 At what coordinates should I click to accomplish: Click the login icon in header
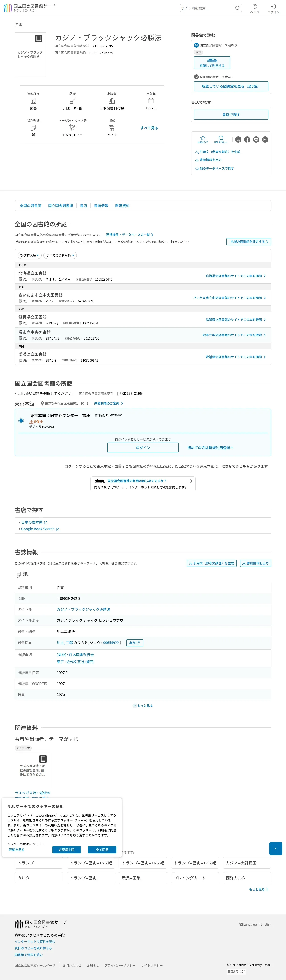(273, 6)
